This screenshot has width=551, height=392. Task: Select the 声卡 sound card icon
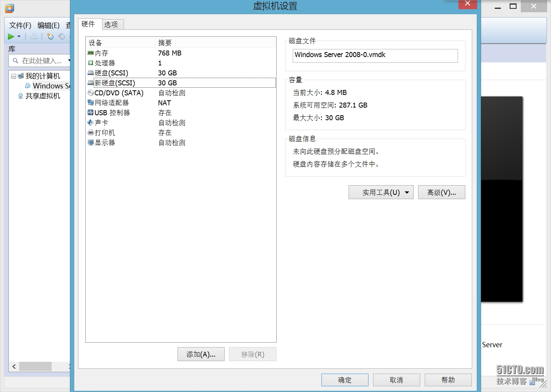pyautogui.click(x=91, y=122)
